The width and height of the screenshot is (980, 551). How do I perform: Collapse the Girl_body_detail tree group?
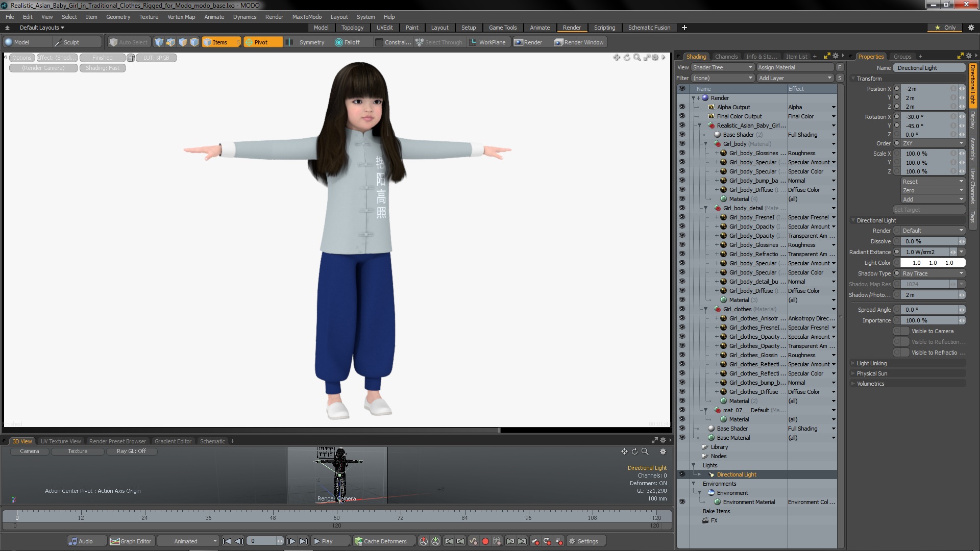706,208
